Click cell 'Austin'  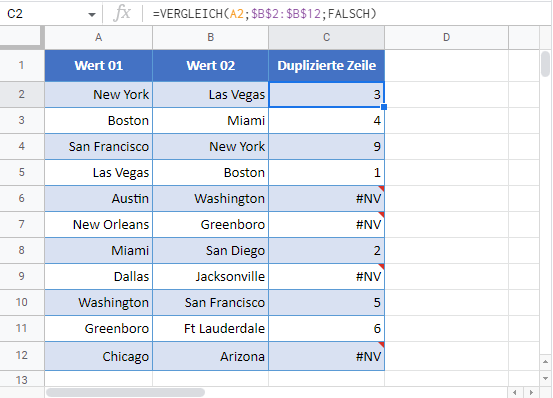99,198
